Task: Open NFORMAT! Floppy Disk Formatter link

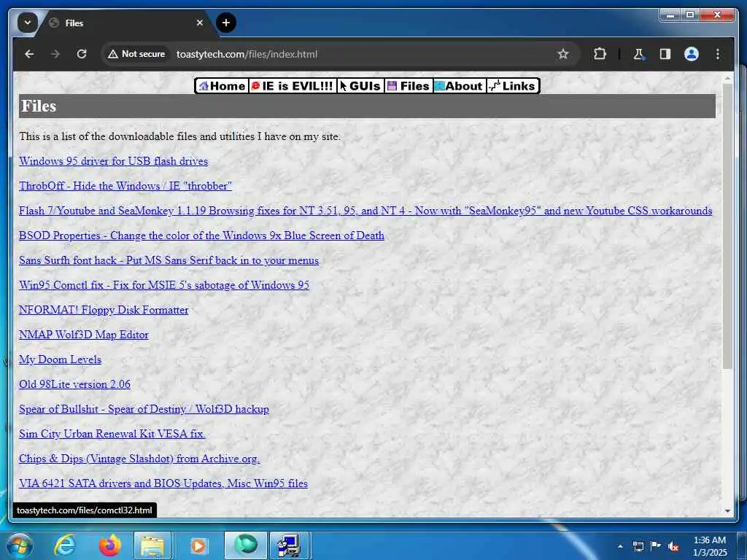Action: 104,309
